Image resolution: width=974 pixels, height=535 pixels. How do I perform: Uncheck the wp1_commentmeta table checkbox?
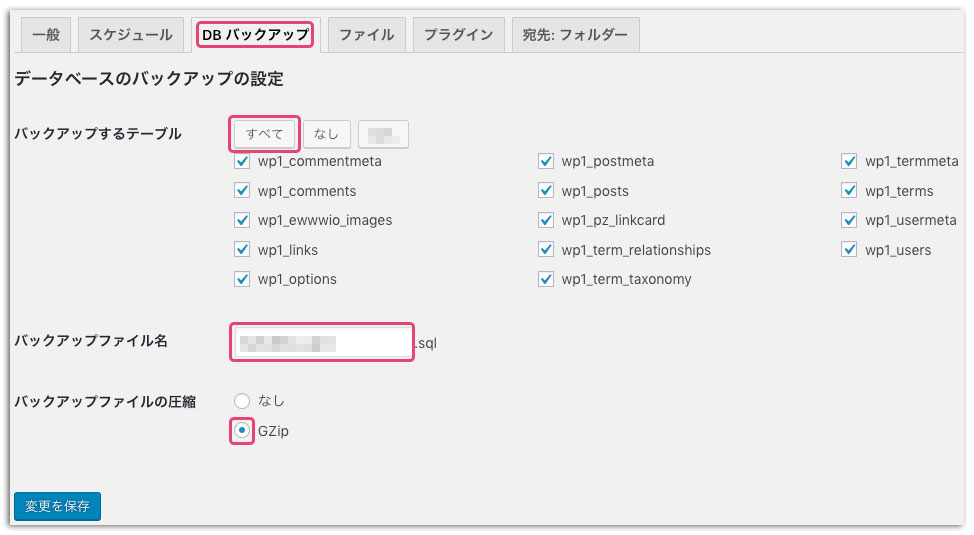[x=242, y=161]
